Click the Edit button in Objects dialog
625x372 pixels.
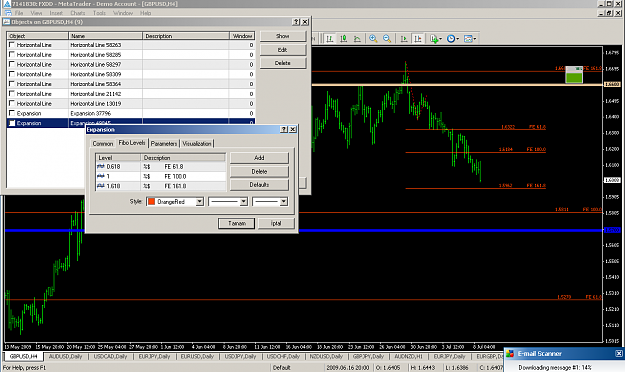[x=283, y=50]
